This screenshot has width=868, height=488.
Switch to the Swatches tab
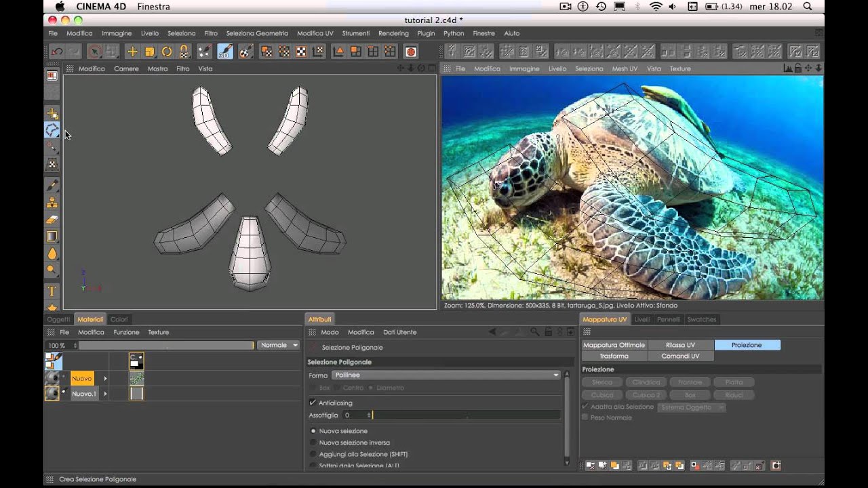coord(702,319)
